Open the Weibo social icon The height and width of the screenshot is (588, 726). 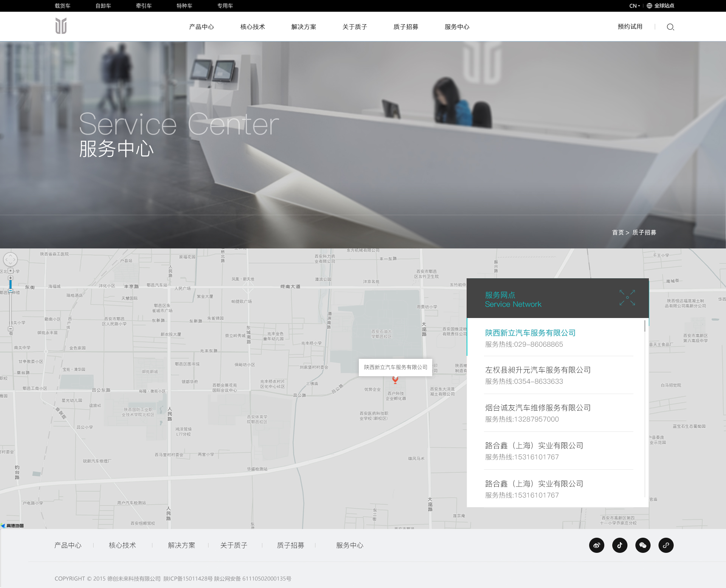(597, 545)
